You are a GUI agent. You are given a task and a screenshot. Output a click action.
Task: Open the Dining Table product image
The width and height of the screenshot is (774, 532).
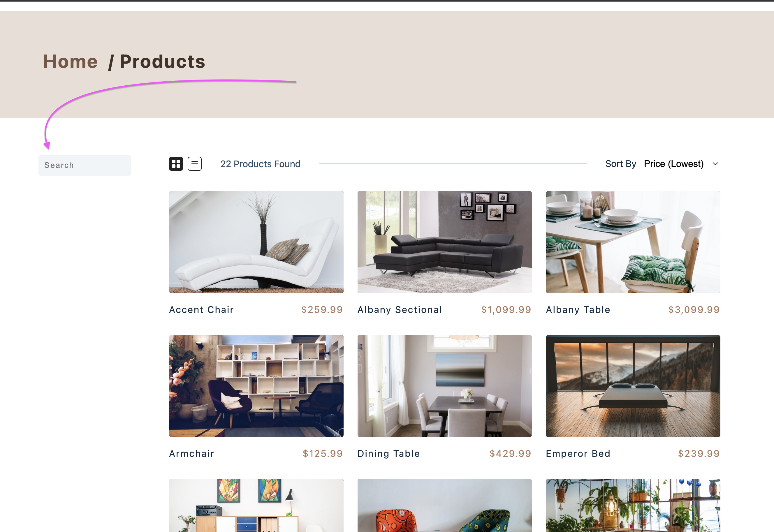coord(444,386)
